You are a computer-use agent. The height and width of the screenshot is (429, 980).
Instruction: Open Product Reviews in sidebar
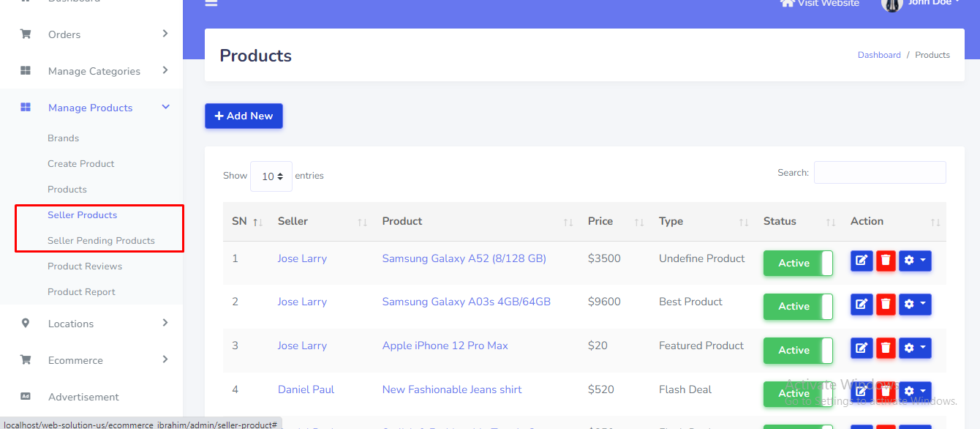(85, 266)
